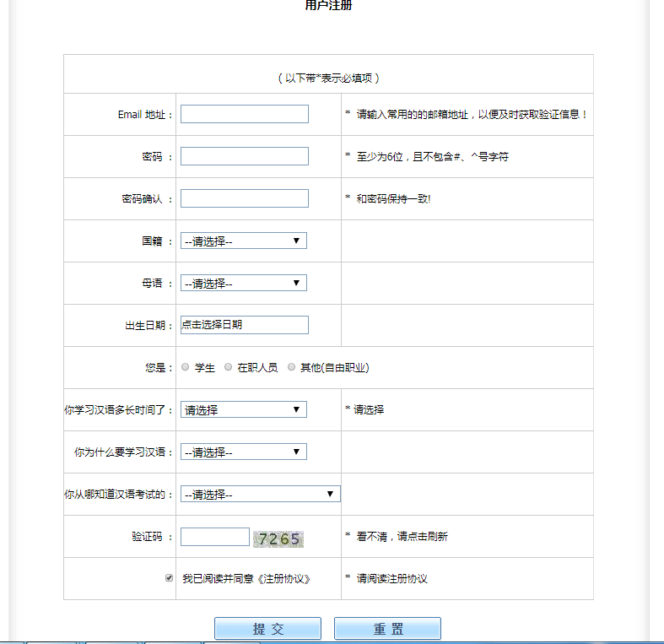The width and height of the screenshot is (664, 644).
Task: Select the 学生 radio button
Action: pyautogui.click(x=186, y=367)
